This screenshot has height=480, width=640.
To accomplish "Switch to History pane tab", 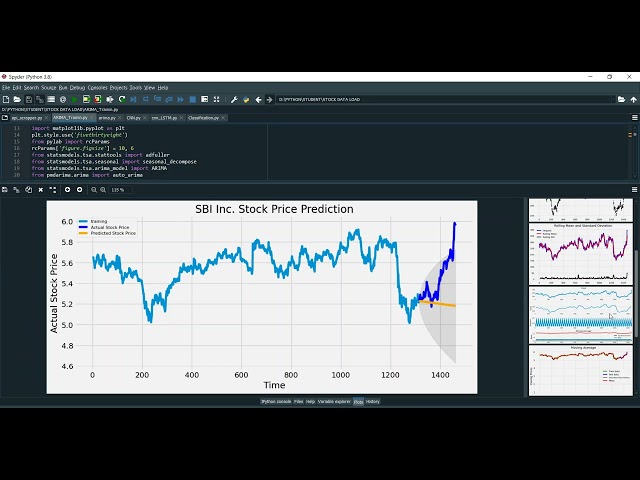I will click(373, 402).
